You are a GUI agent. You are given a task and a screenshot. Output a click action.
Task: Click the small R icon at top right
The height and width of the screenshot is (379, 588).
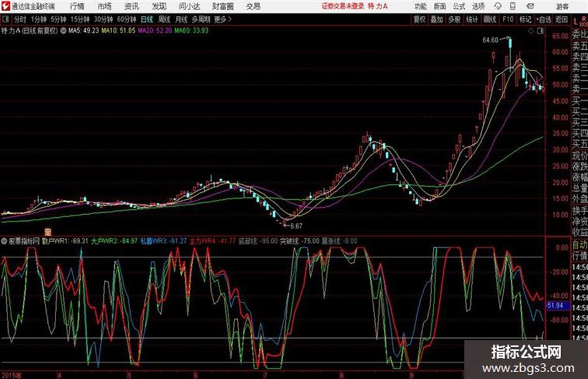pos(584,18)
